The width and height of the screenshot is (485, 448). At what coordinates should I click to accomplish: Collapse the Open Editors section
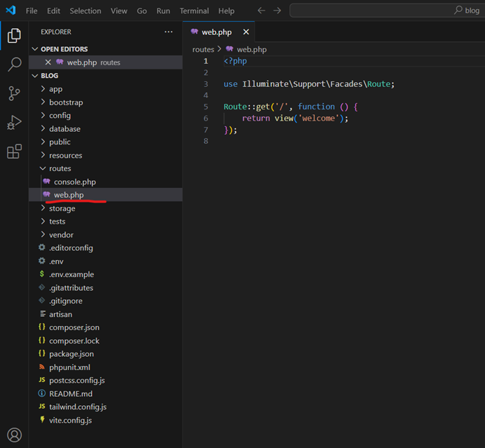pos(64,49)
